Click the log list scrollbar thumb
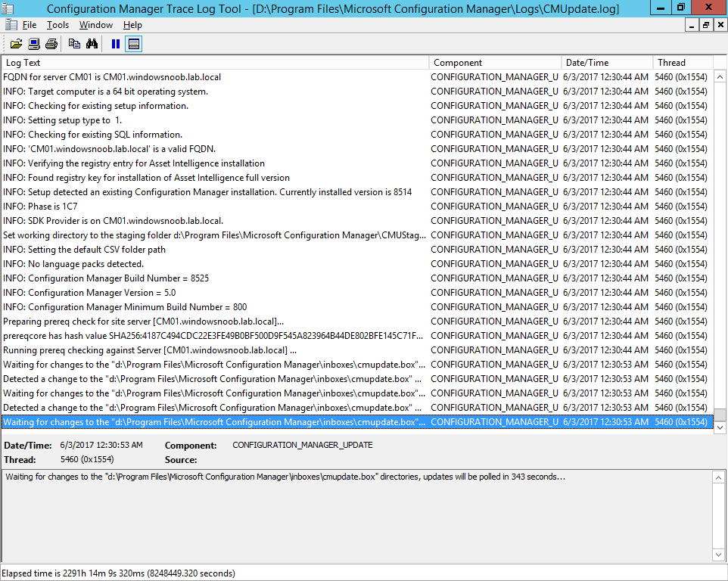728x581 pixels. [720, 415]
